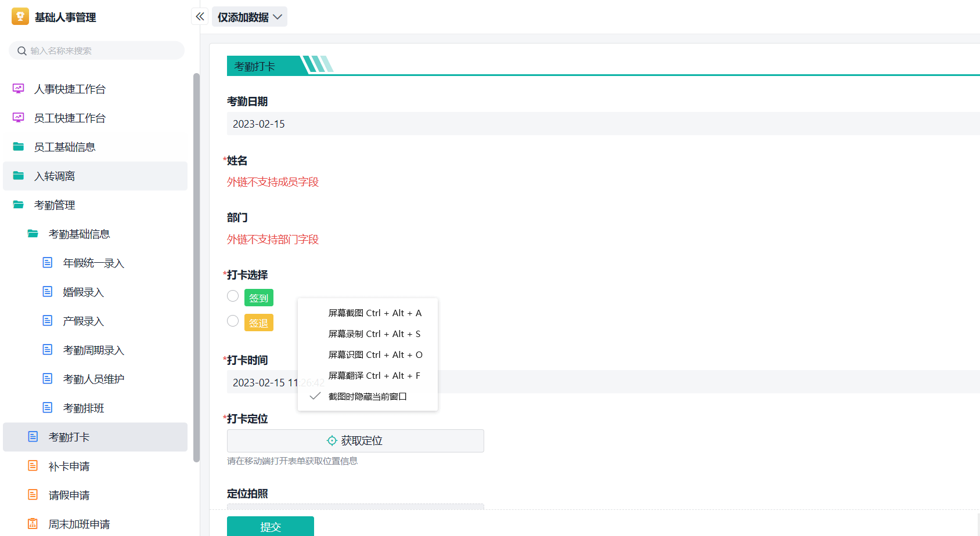
Task: Expand the 员工基础信息 folder
Action: pos(95,147)
